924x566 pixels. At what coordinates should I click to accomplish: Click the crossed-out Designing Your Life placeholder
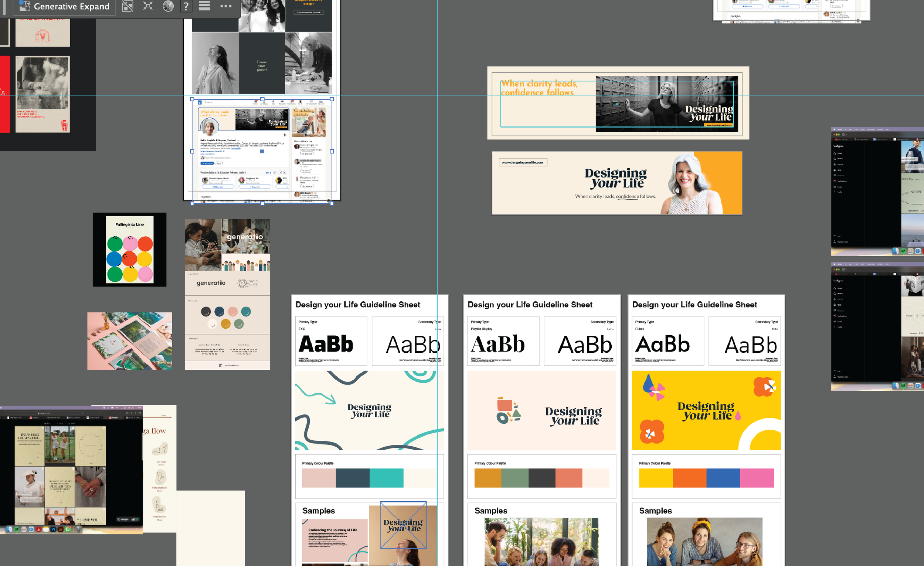(404, 525)
